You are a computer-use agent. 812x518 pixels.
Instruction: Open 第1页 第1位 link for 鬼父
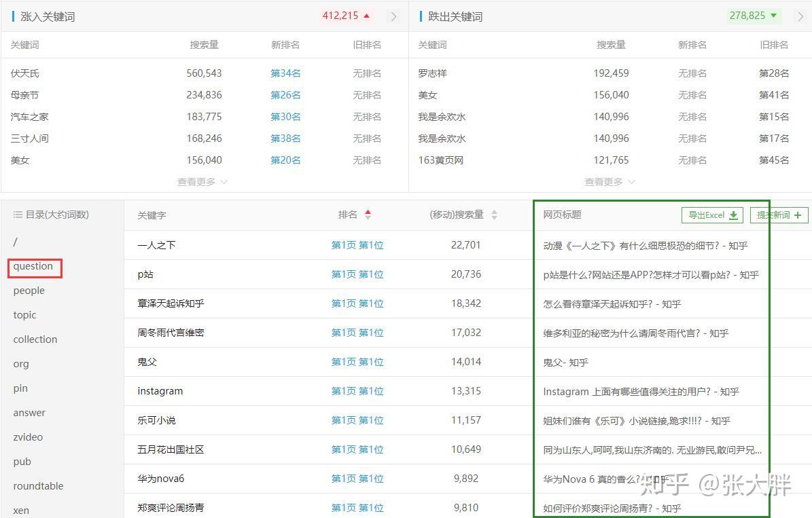click(x=357, y=362)
